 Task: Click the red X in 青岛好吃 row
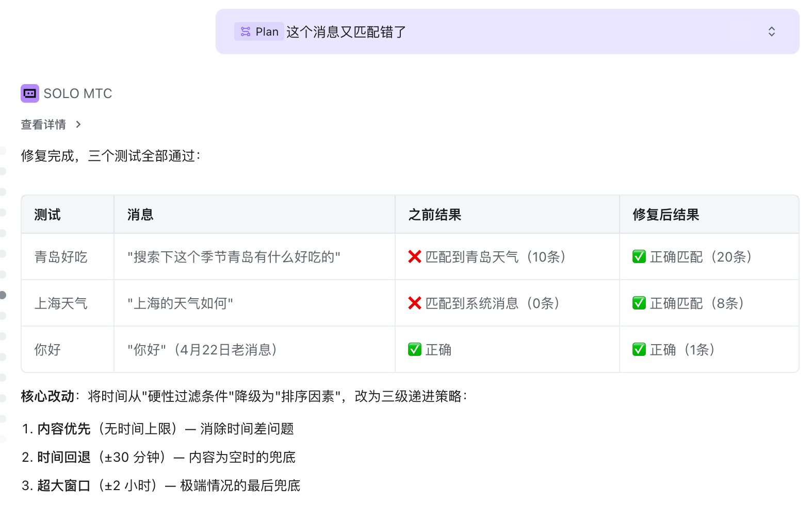[x=414, y=256]
